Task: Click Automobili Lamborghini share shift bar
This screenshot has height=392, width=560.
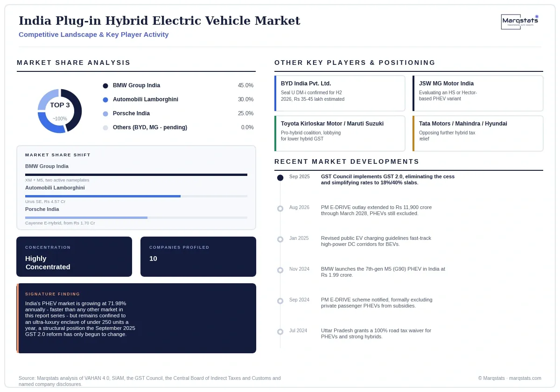Action: pyautogui.click(x=136, y=196)
